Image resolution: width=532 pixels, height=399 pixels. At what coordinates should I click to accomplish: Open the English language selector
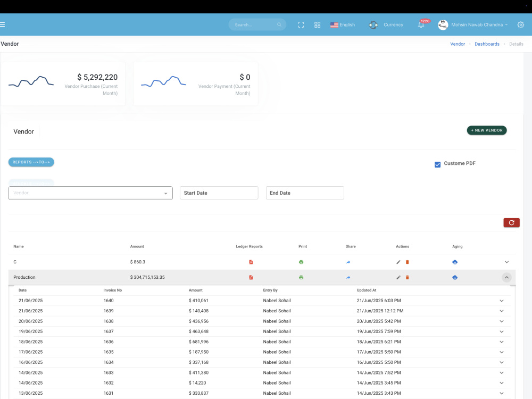343,25
